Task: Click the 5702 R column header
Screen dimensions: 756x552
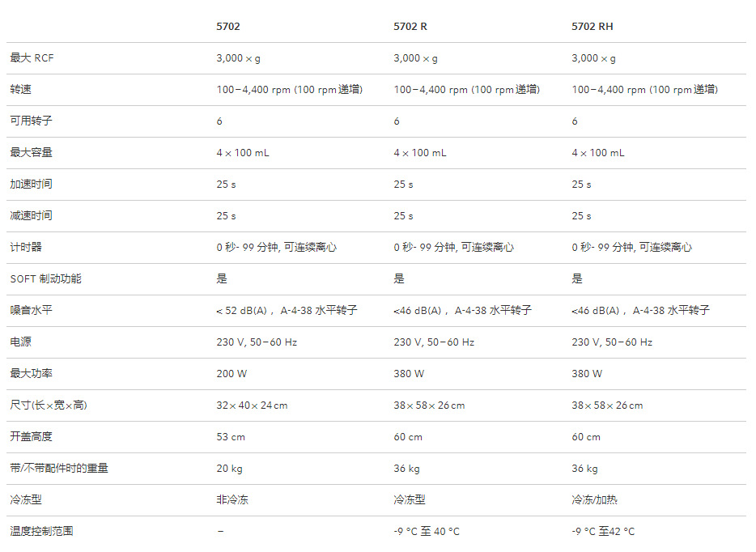Action: [410, 27]
